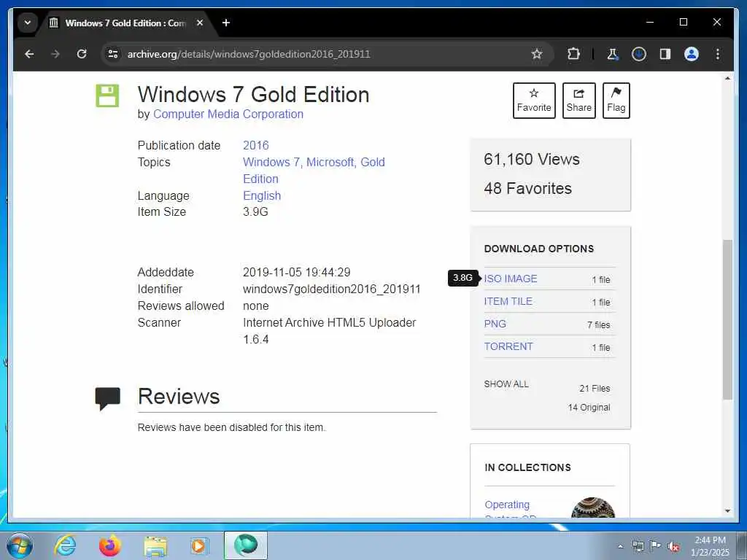Click the Item Size 3.9G value
747x560 pixels.
pyautogui.click(x=255, y=212)
